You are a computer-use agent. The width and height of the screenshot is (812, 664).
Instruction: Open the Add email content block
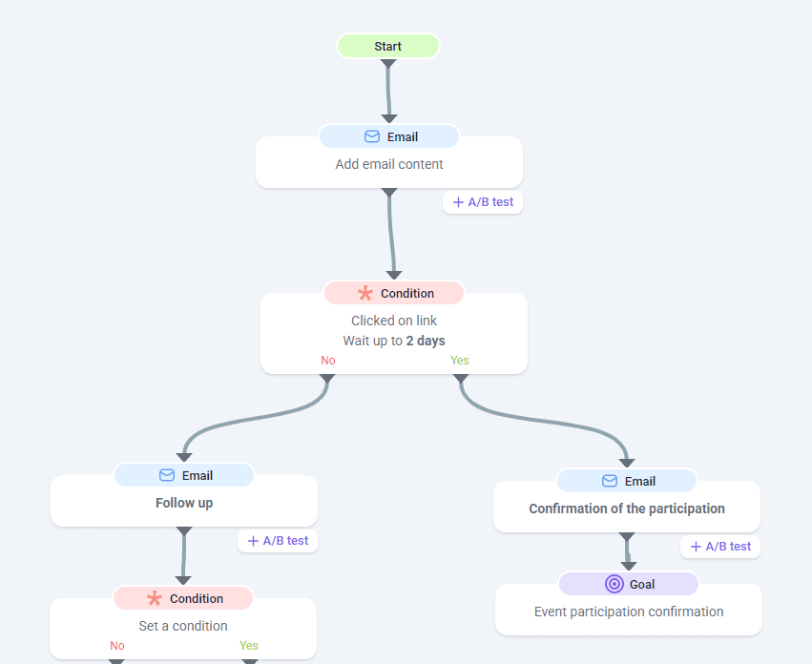click(389, 164)
